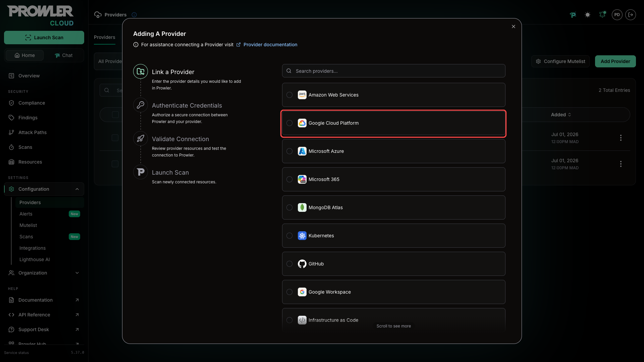Open the PD user profile avatar
This screenshot has height=362, width=644.
(617, 15)
